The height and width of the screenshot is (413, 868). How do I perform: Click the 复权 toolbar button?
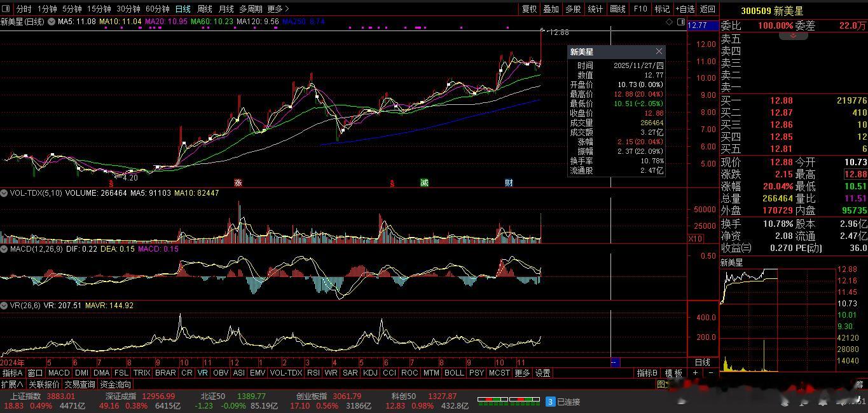(x=529, y=9)
